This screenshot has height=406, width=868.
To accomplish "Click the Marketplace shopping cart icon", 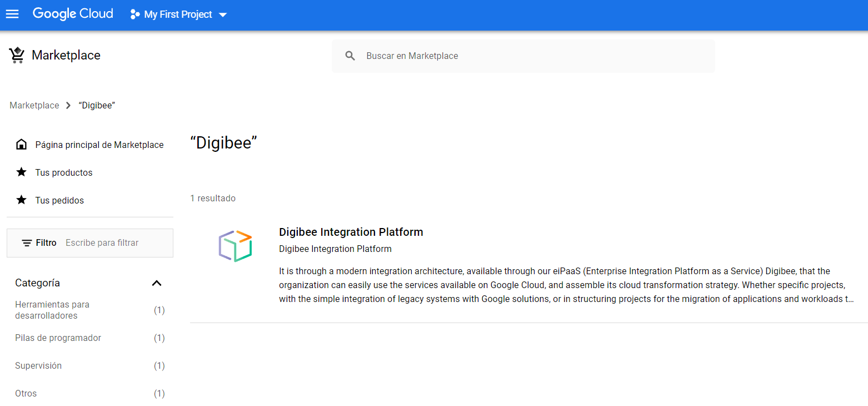I will (x=17, y=56).
